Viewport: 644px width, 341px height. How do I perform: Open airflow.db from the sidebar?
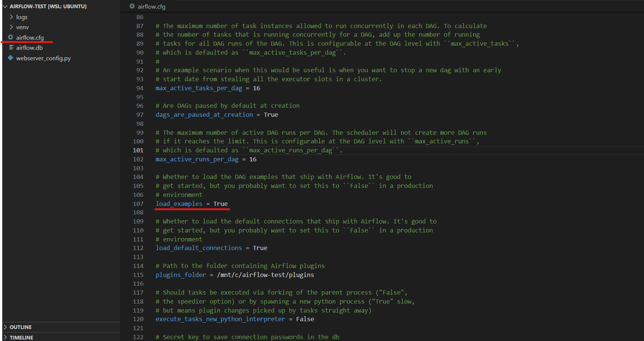pyautogui.click(x=30, y=48)
